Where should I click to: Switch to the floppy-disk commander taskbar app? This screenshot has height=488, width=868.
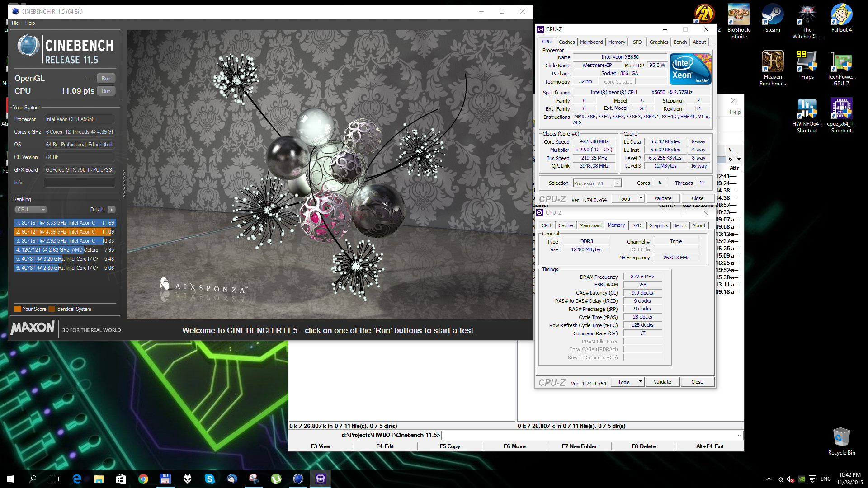(x=165, y=479)
